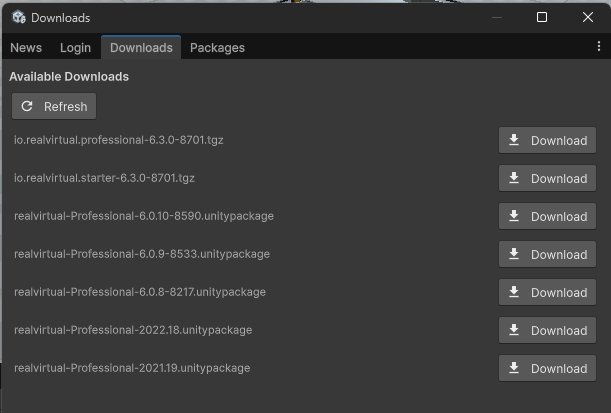Select the Packages tab
Screen dimensions: 611x413
217,47
